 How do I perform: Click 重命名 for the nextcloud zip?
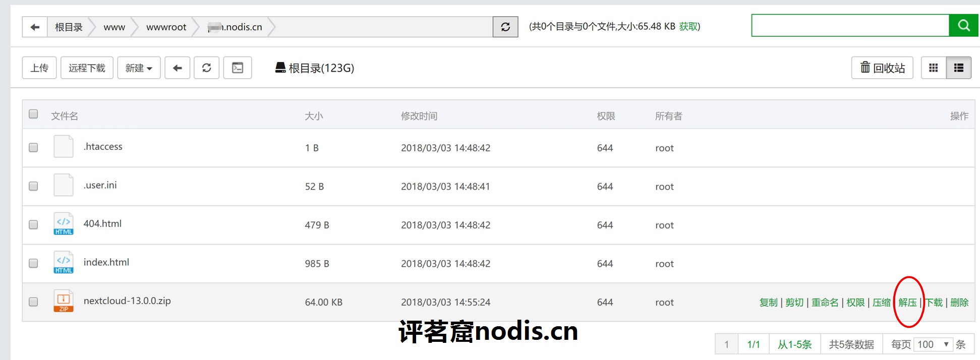tap(825, 302)
